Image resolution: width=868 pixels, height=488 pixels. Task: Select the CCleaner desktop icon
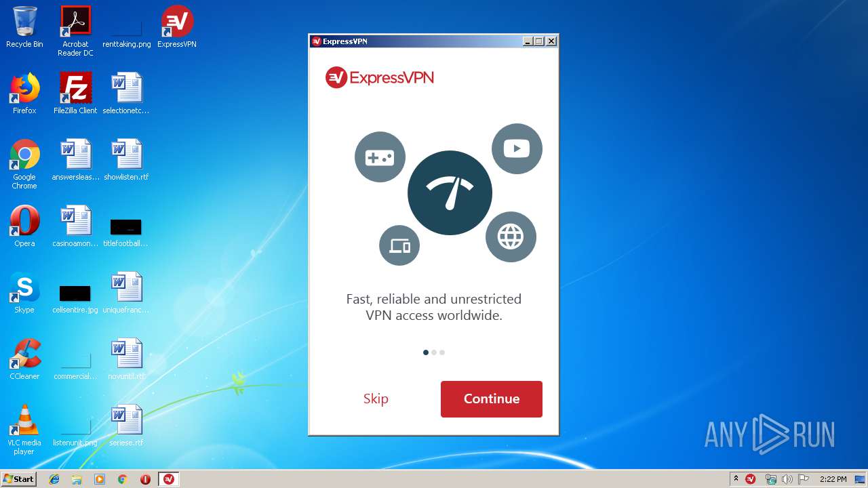click(x=24, y=359)
